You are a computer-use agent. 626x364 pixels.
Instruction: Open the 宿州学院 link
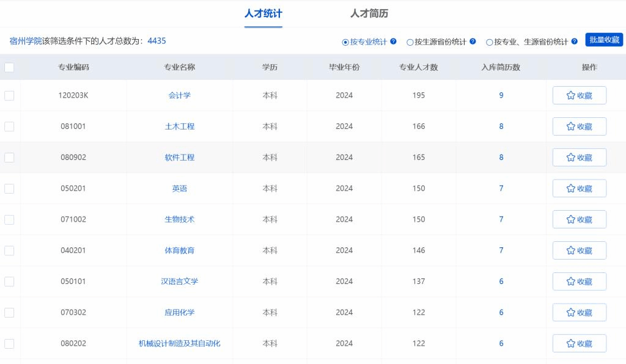point(26,41)
